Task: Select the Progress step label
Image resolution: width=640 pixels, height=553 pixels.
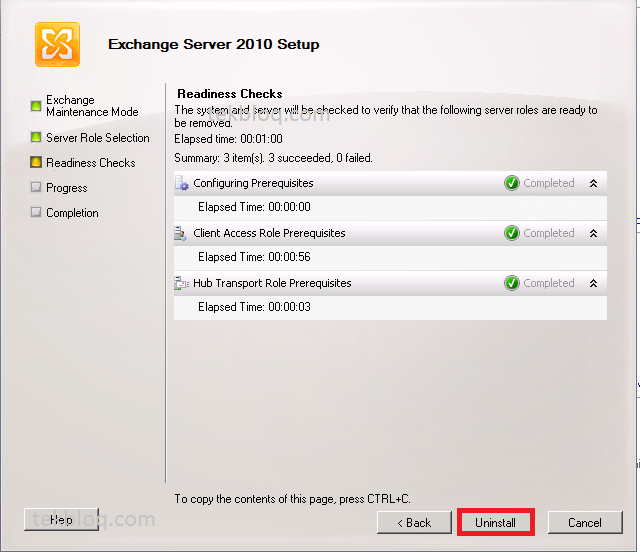Action: pyautogui.click(x=67, y=188)
